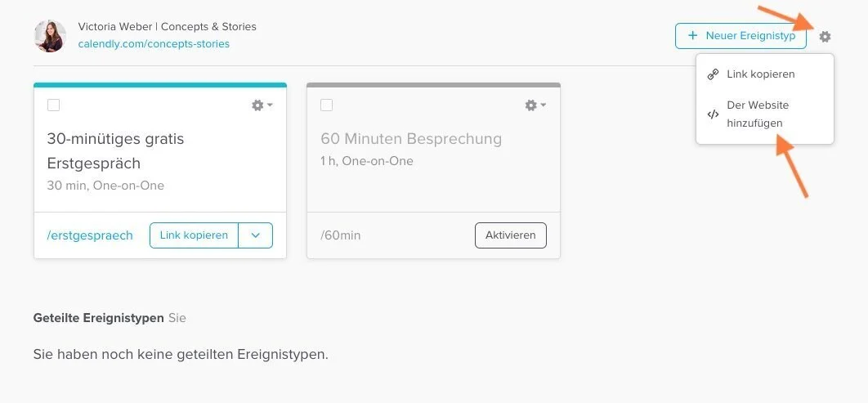868x403 pixels.
Task: Open the /erstgespraech link
Action: point(90,235)
